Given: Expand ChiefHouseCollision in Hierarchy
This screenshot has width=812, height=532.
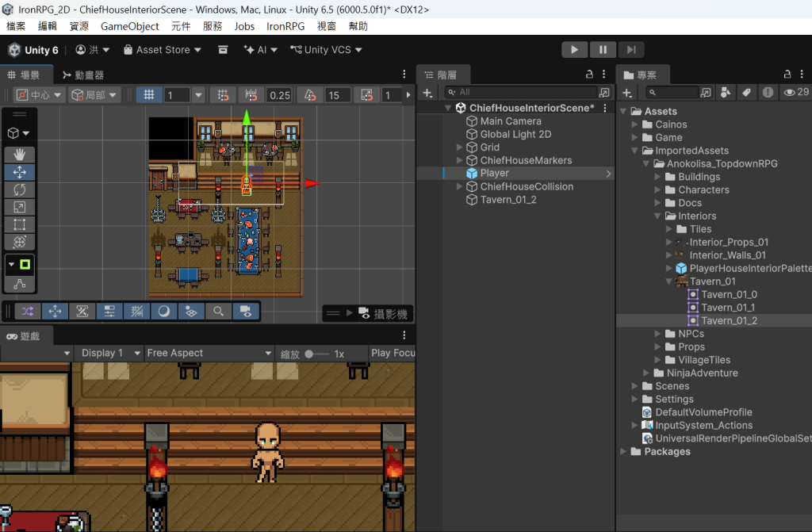Looking at the screenshot, I should point(459,186).
